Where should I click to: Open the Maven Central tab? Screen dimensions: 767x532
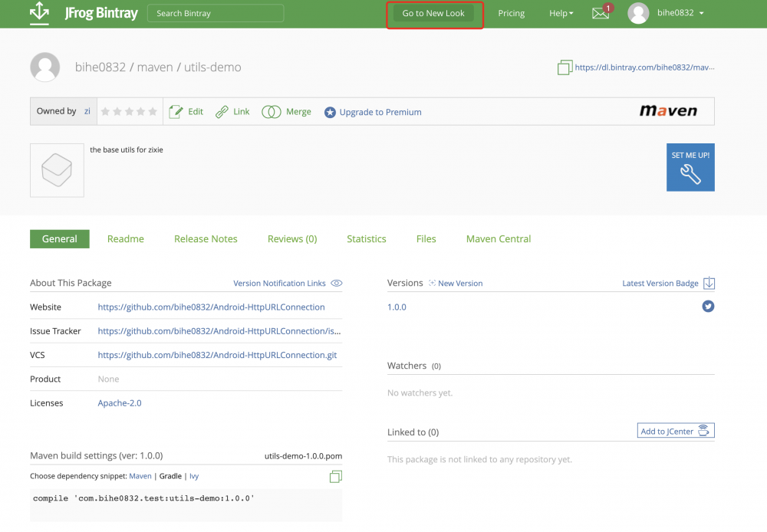499,238
